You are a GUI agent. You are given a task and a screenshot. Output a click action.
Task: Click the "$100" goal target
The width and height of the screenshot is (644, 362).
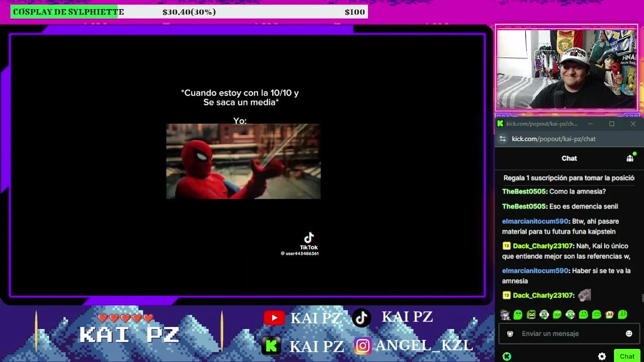pos(355,12)
